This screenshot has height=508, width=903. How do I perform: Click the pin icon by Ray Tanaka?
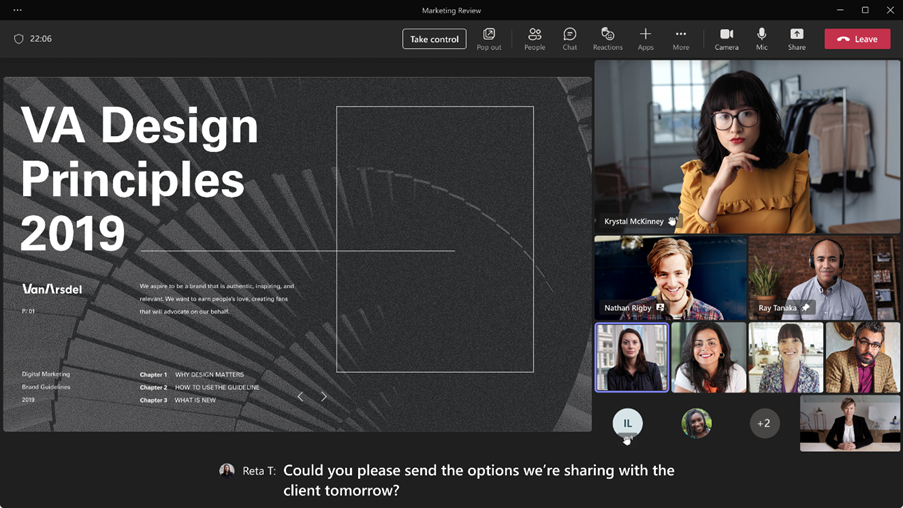[806, 308]
